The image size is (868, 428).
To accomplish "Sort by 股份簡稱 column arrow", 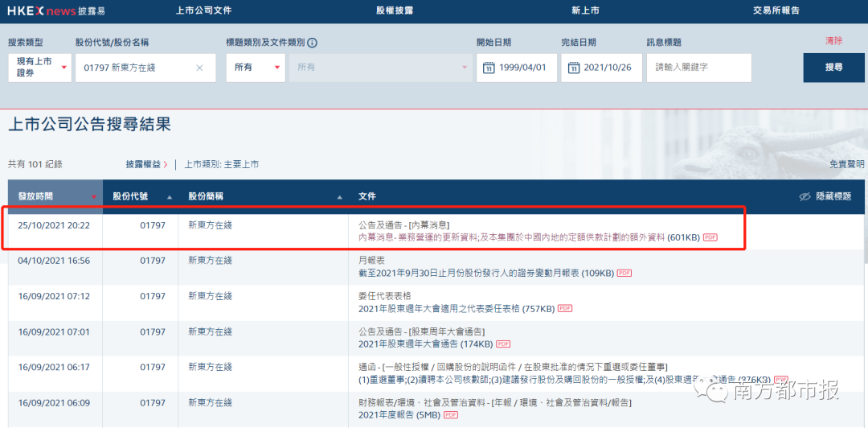I will tap(340, 197).
